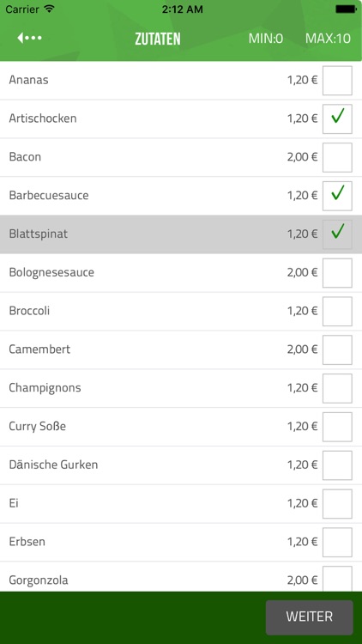Deselect the Barbecuesauce checkmark
This screenshot has height=644, width=362.
click(x=337, y=196)
